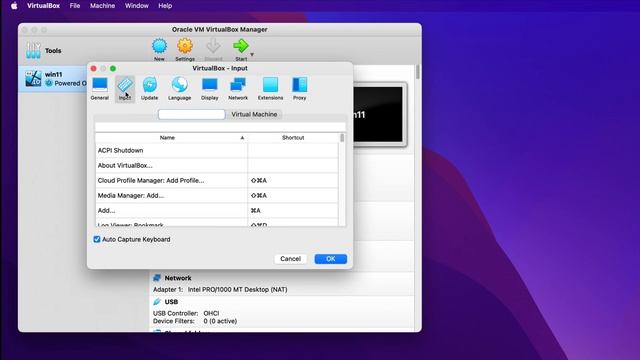Open the Start button dropdown arrow
The image size is (640, 360).
click(252, 54)
